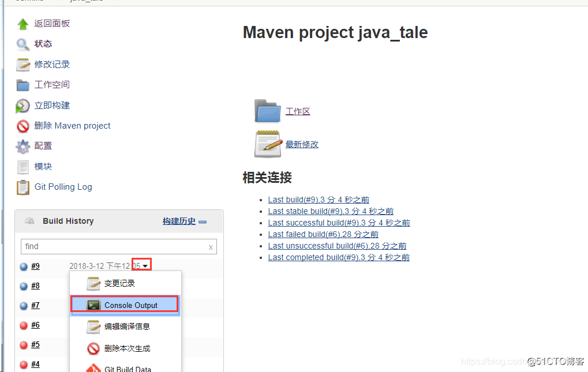Start build via 立即构建 link
Screen dimensions: 588x372
[x=52, y=106]
